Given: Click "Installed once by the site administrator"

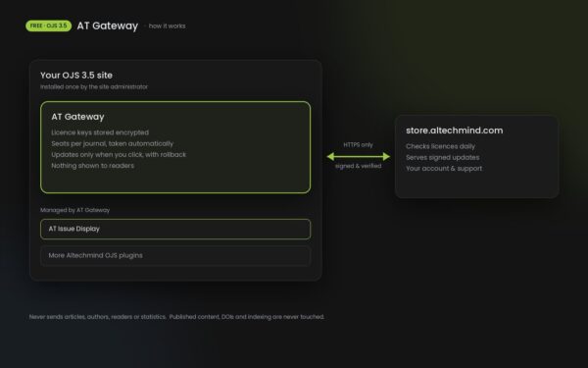Looking at the screenshot, I should (x=94, y=86).
